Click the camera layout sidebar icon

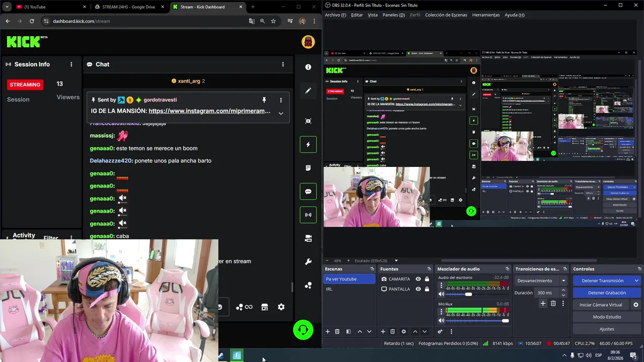[x=308, y=238]
